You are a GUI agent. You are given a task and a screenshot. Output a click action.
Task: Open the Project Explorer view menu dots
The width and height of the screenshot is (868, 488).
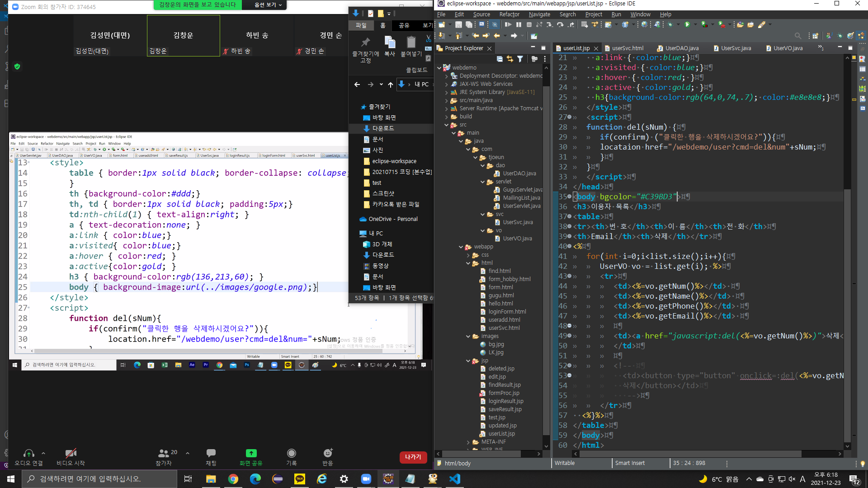tap(545, 59)
